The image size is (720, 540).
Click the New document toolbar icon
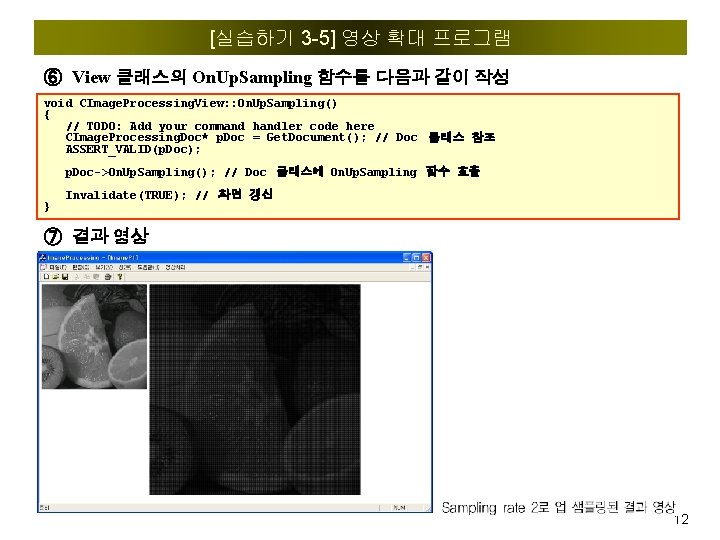click(x=46, y=277)
